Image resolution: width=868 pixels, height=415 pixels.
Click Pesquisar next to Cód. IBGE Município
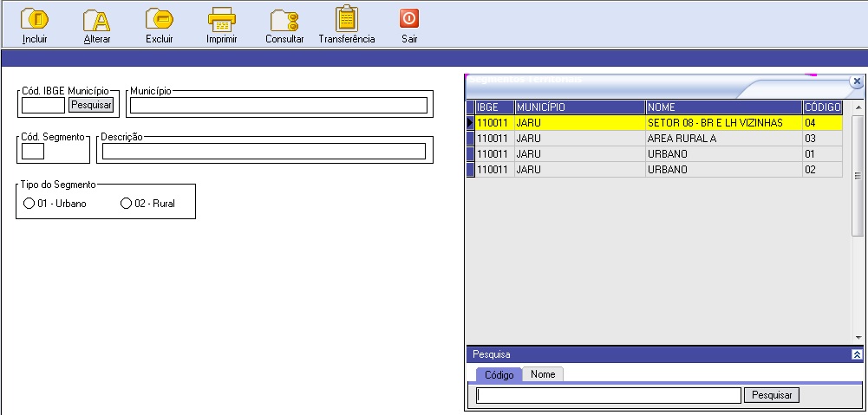point(91,105)
